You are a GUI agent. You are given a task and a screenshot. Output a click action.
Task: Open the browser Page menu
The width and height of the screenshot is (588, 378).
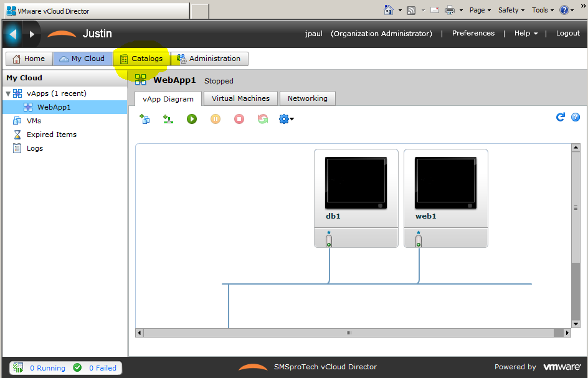tap(480, 10)
